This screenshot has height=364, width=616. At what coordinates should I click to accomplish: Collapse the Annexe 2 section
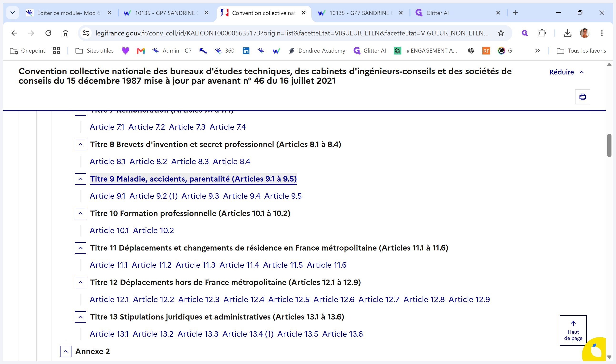click(x=66, y=351)
